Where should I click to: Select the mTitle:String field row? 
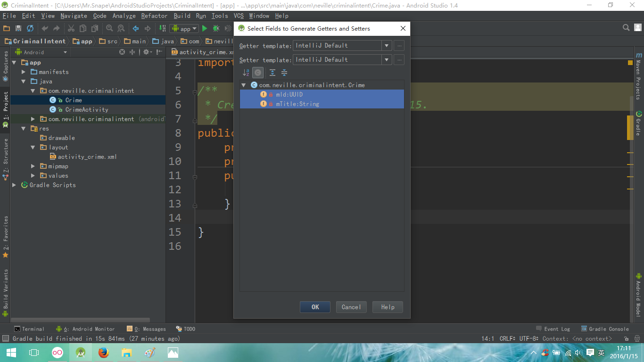322,104
